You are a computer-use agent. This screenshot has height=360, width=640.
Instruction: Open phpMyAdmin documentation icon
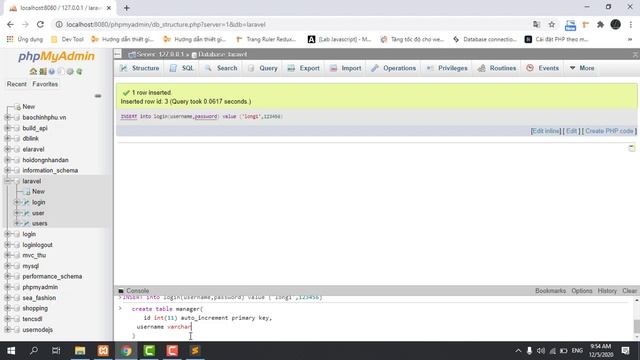[52, 71]
